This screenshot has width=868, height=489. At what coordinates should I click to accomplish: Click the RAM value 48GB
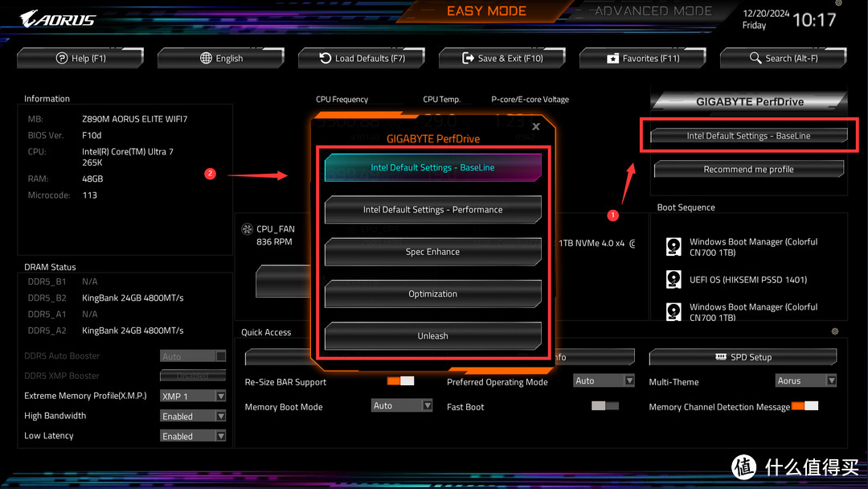tap(92, 179)
